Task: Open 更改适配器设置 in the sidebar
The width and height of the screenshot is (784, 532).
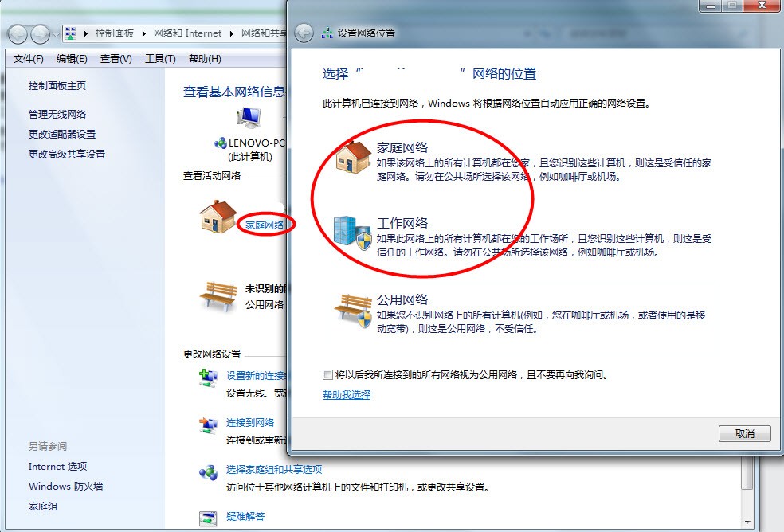Action: click(62, 134)
